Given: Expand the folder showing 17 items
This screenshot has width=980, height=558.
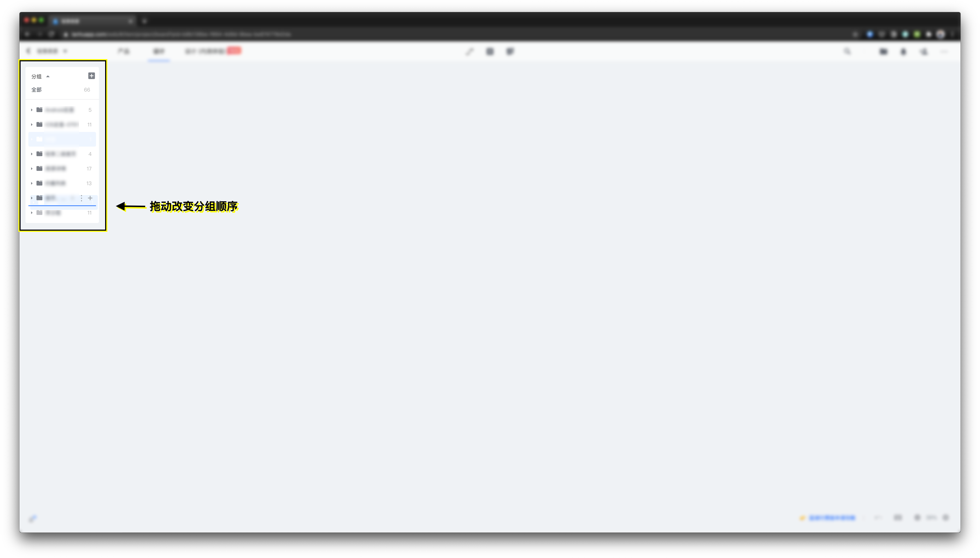Looking at the screenshot, I should click(32, 169).
